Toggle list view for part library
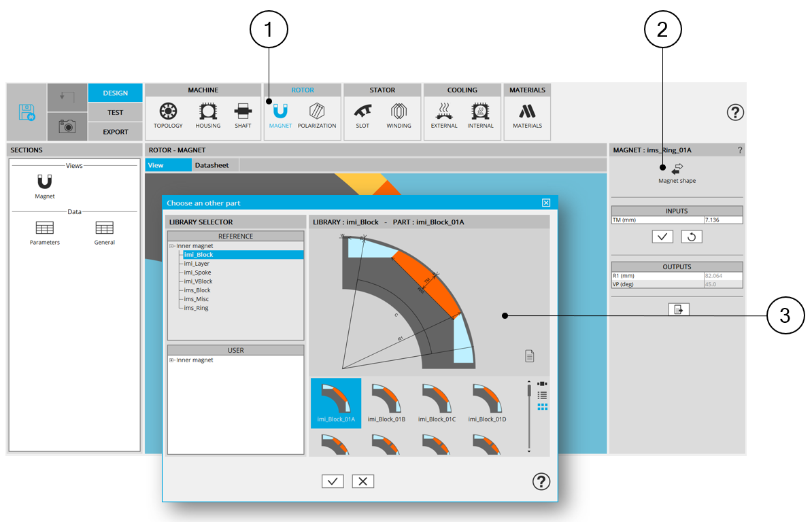 (x=542, y=395)
